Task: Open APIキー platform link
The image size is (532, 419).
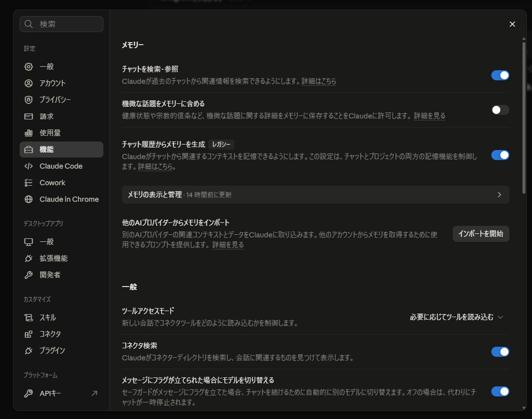Action: [62, 393]
